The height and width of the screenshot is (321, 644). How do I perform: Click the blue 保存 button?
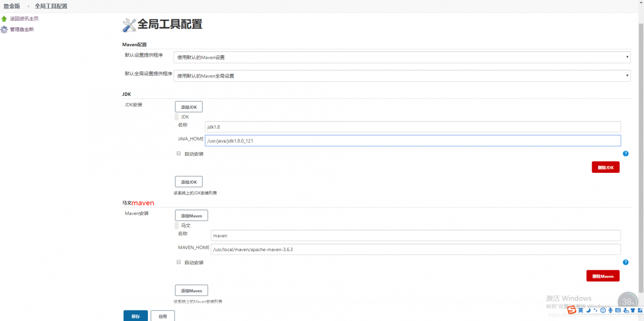pos(136,316)
